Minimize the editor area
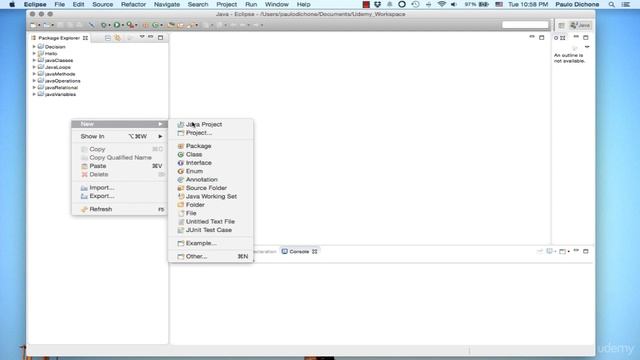This screenshot has width=640, height=360. [x=532, y=37]
